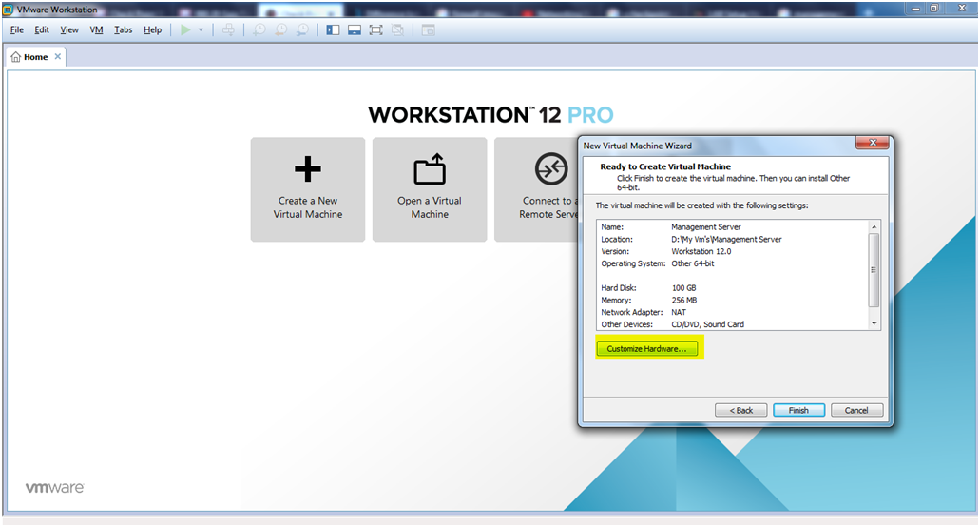Minimize the VMware Workstation window
Viewport: 980px width, 527px height.
(x=915, y=9)
